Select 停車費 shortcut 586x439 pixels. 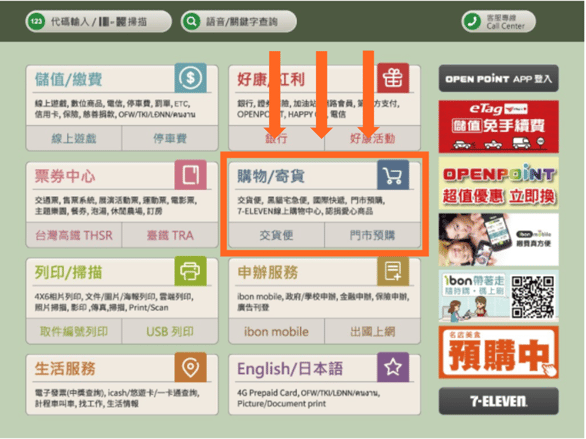[170, 138]
